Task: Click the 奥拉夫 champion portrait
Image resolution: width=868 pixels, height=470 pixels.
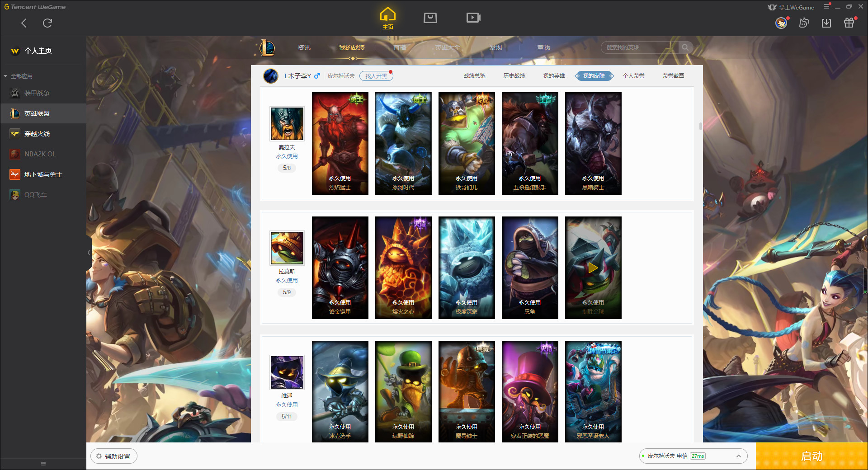Action: pos(287,124)
